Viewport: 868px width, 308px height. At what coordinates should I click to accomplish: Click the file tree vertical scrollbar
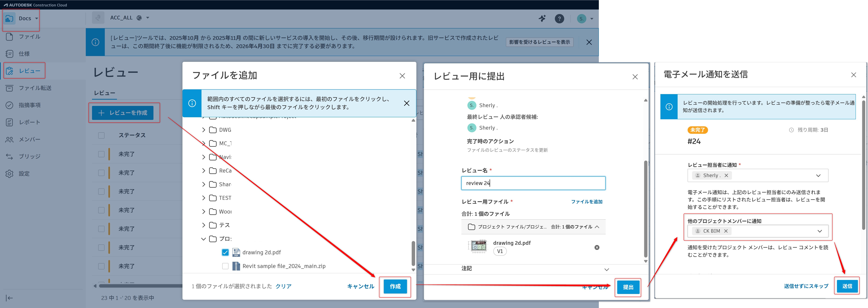[x=413, y=253]
